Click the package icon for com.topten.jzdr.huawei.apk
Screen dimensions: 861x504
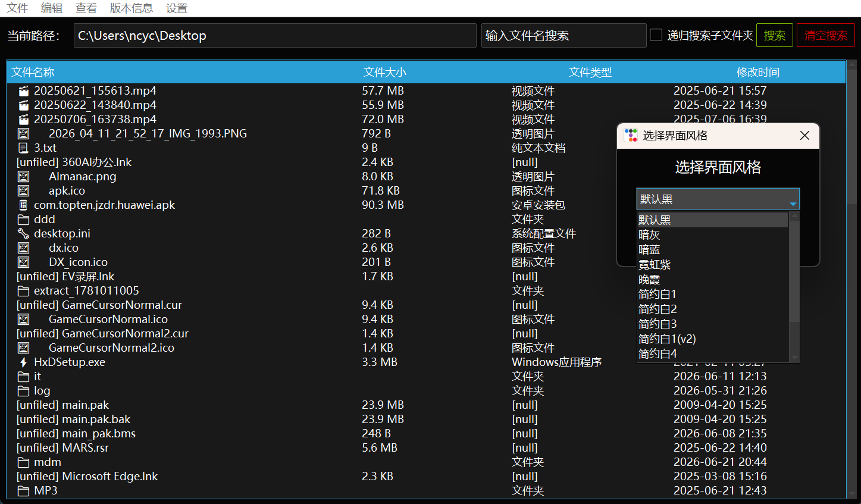[23, 205]
